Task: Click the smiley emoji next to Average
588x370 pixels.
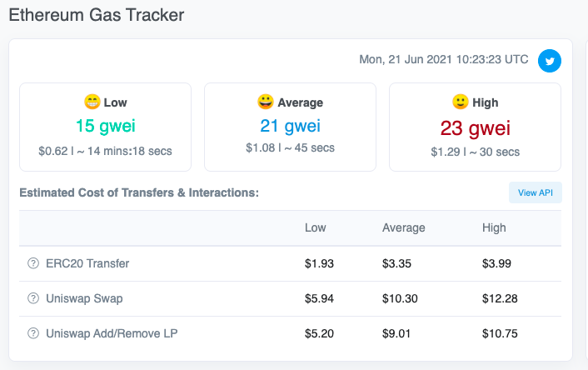Action: pos(266,102)
